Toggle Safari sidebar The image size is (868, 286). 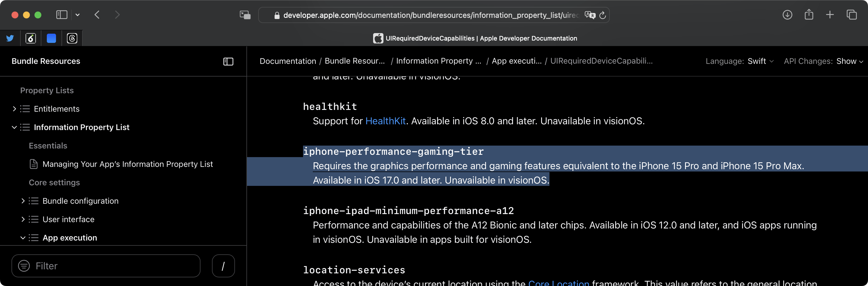(62, 15)
